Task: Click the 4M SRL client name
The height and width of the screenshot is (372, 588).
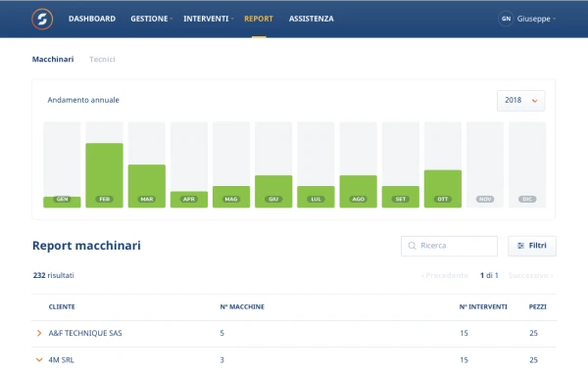Action: (61, 360)
